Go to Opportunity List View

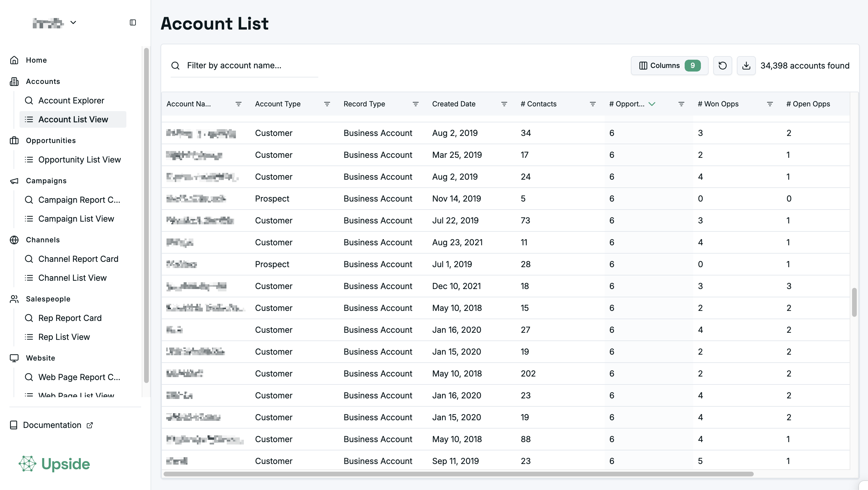pos(79,160)
